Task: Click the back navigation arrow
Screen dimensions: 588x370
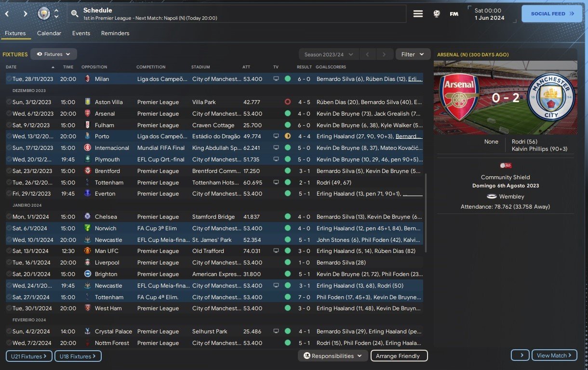Action: pos(7,13)
